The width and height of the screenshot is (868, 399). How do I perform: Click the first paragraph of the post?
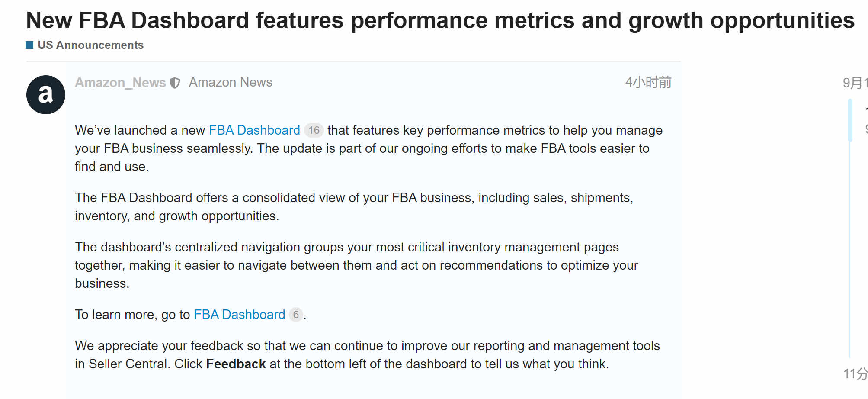click(x=368, y=148)
